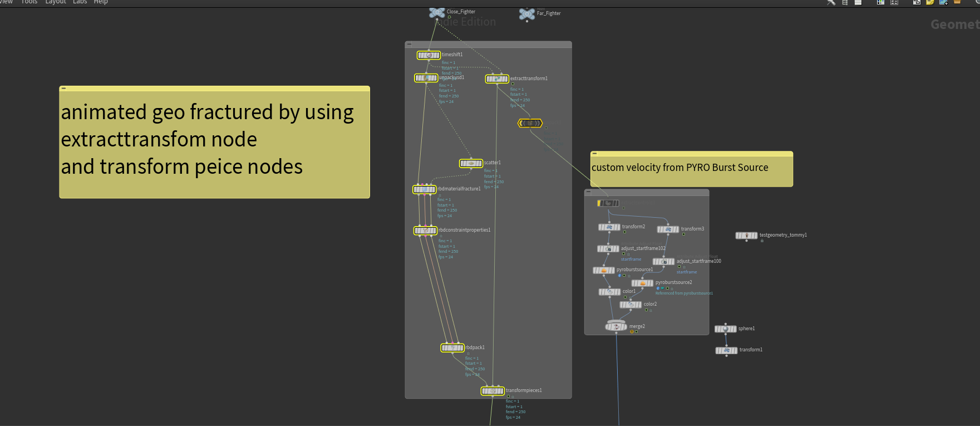Select the unpackusd1 node
The height and width of the screenshot is (426, 980).
[426, 78]
